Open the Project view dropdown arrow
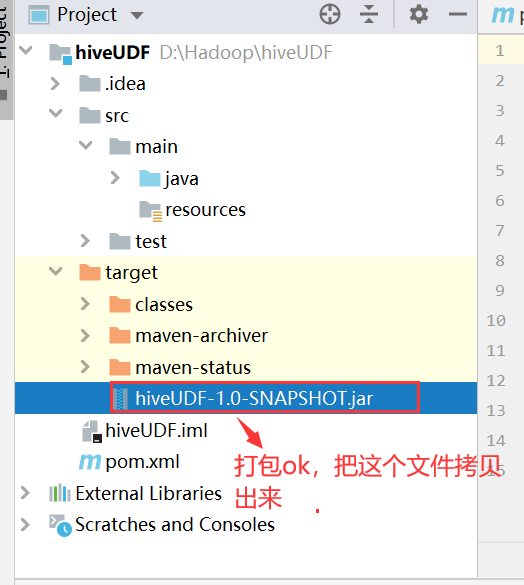Viewport: 524px width, 585px height. [137, 15]
